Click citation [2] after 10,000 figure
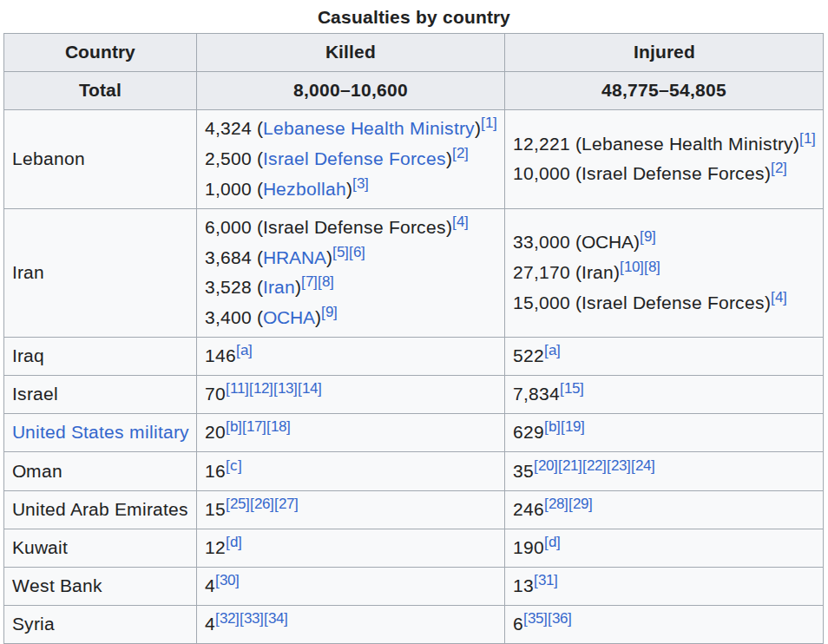828x644 pixels. (x=779, y=169)
